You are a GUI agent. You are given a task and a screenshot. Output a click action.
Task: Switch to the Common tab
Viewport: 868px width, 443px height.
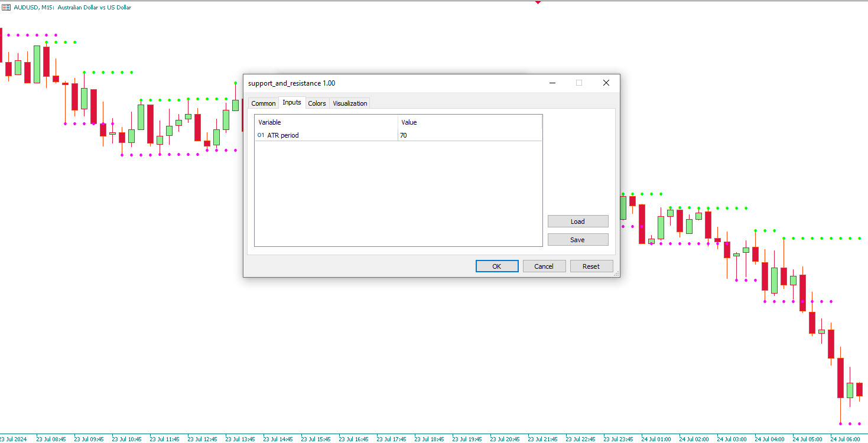click(263, 103)
